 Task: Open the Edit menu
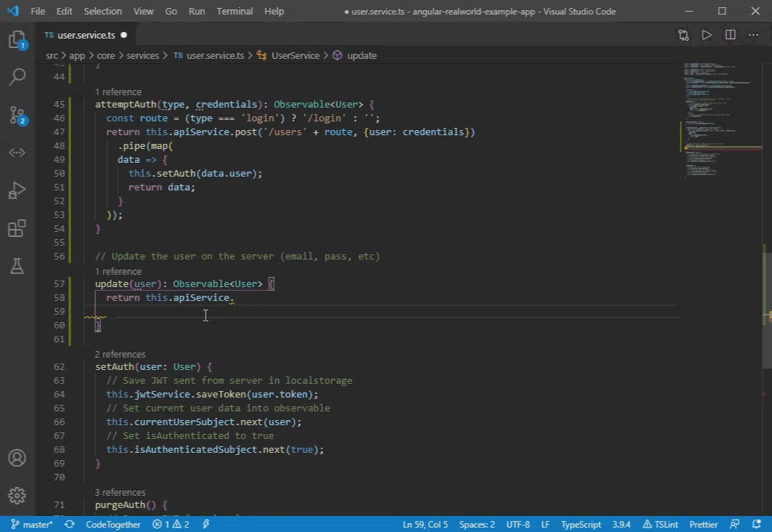(64, 11)
